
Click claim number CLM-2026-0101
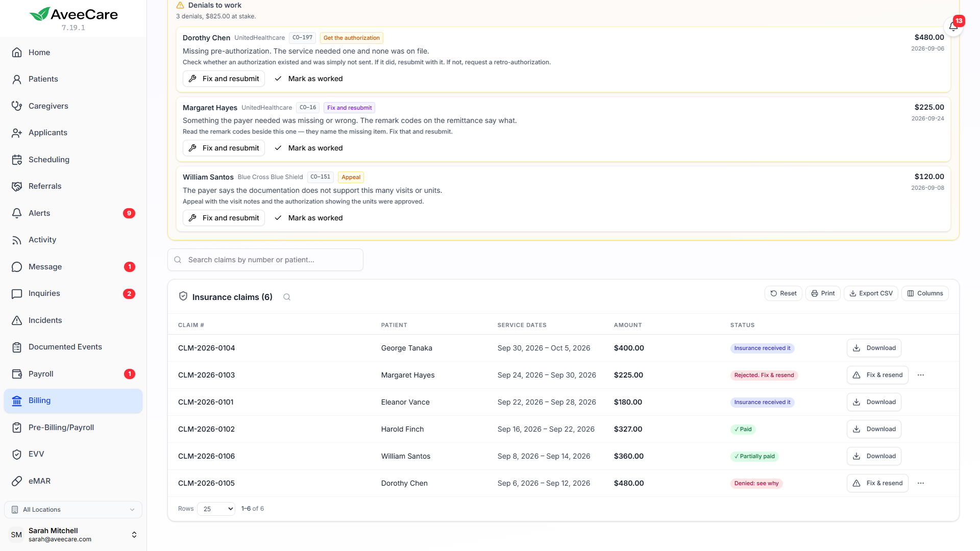coord(206,402)
